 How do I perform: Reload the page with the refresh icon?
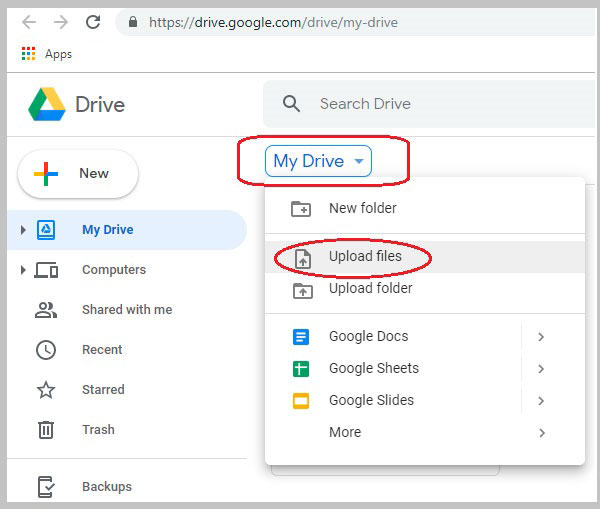tap(93, 22)
